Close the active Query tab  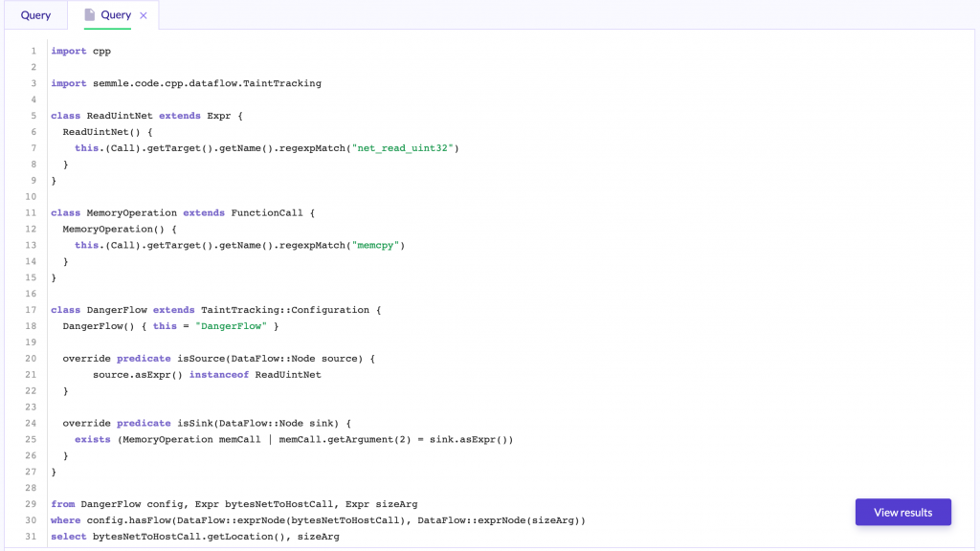[x=144, y=15]
